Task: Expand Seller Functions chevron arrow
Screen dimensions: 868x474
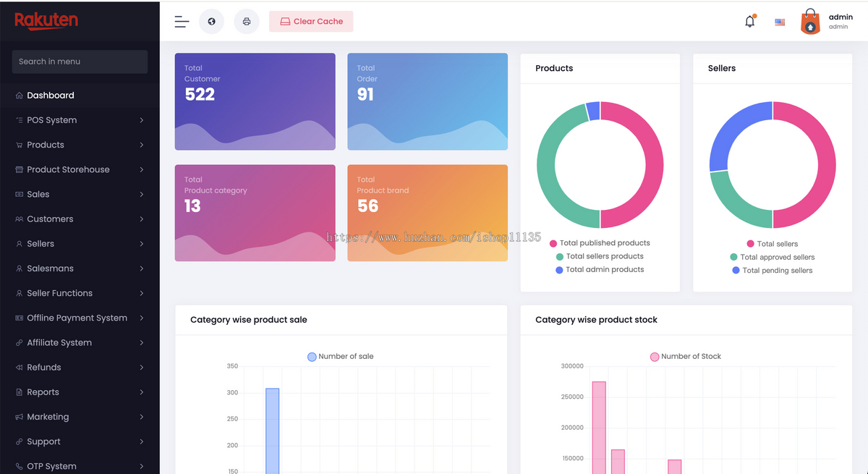Action: click(141, 293)
